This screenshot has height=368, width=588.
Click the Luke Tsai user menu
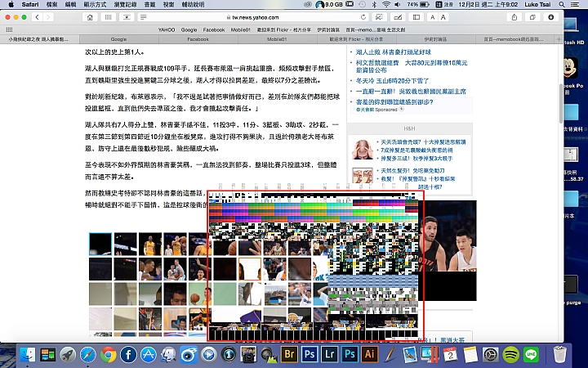coord(537,5)
